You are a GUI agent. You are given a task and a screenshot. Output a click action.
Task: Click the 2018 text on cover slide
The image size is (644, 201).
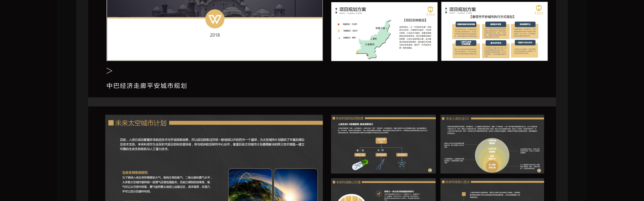pyautogui.click(x=215, y=35)
